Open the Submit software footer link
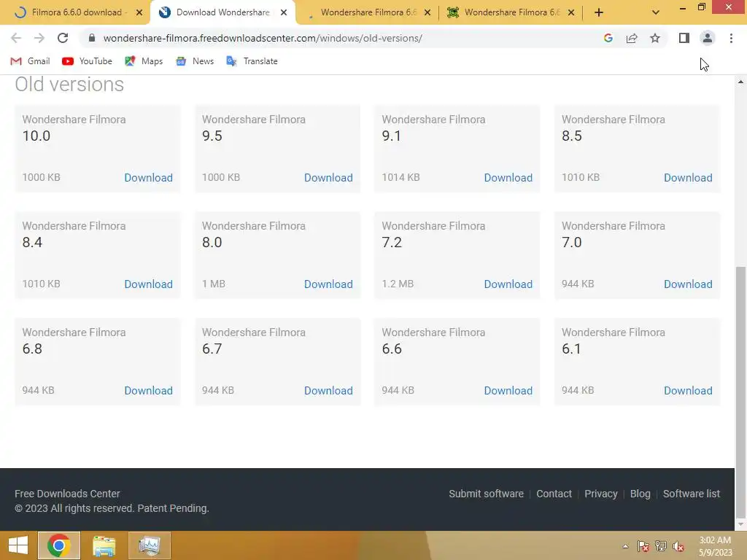Viewport: 747px width, 560px height. click(486, 494)
